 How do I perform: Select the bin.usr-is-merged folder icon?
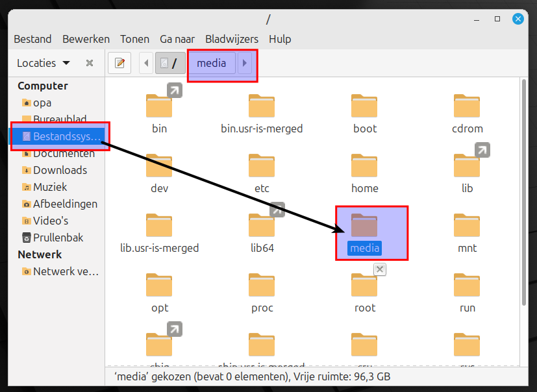click(262, 106)
